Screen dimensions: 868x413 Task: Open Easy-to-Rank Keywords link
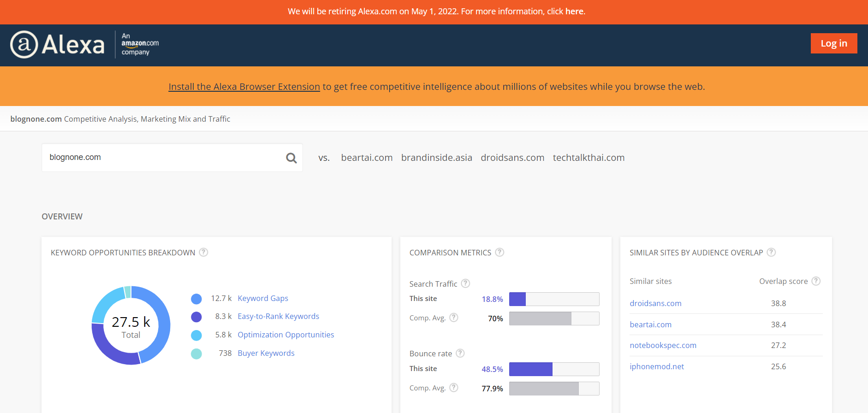click(x=278, y=316)
